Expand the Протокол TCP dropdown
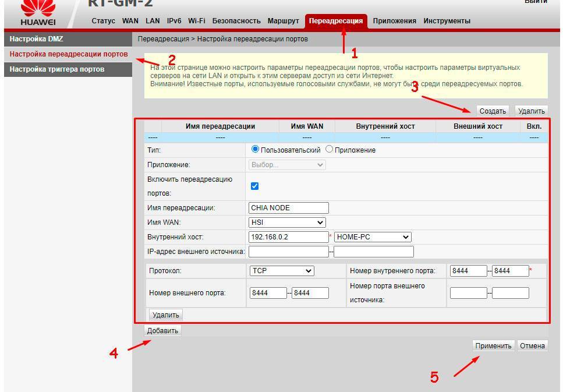Screen dimensions: 563x392 tap(281, 271)
